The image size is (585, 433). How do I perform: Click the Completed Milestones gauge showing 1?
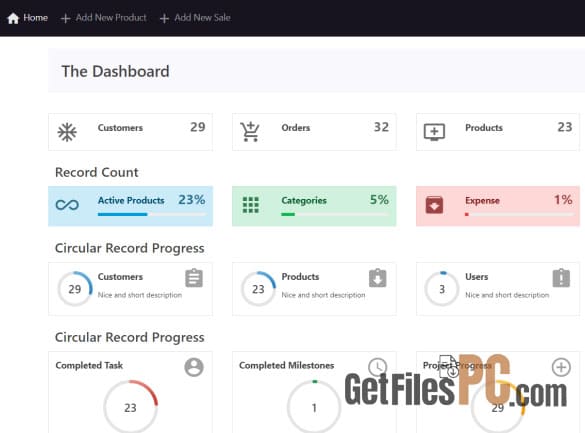coord(314,407)
